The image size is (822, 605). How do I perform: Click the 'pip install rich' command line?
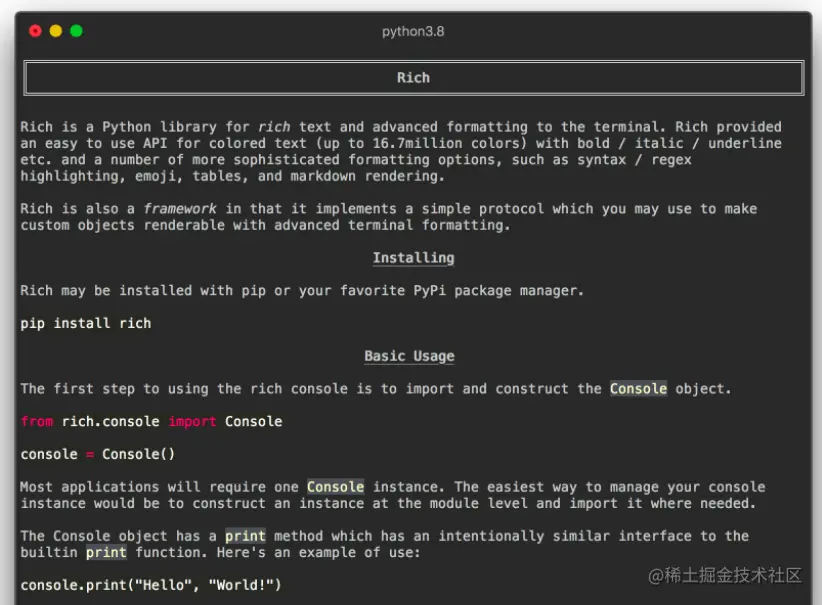pyautogui.click(x=86, y=323)
